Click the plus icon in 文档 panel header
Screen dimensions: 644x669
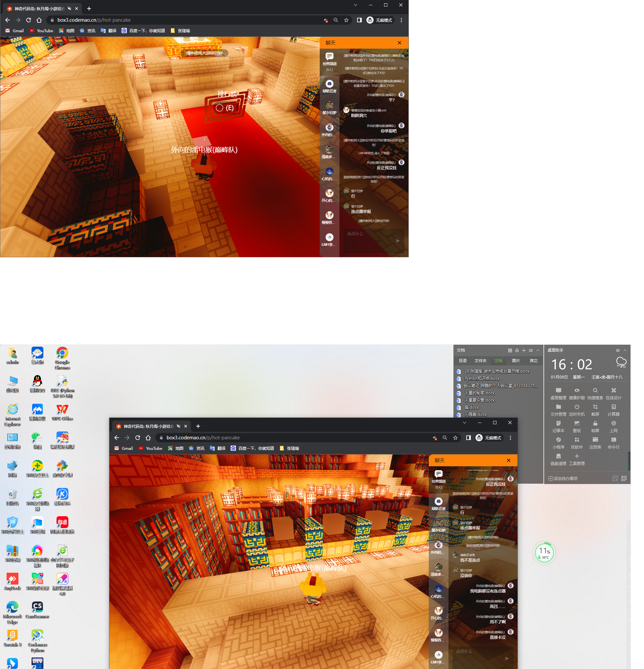524,350
